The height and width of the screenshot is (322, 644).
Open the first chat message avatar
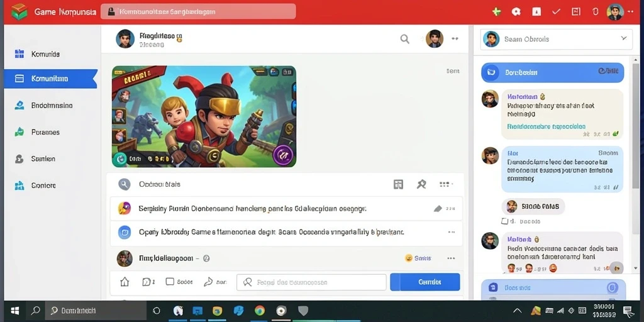pyautogui.click(x=490, y=99)
